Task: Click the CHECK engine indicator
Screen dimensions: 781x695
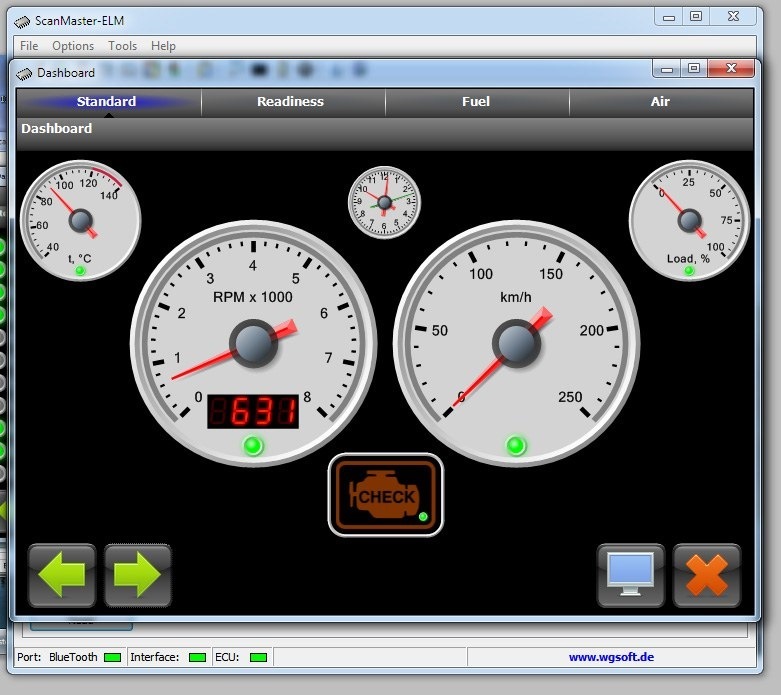Action: (386, 495)
